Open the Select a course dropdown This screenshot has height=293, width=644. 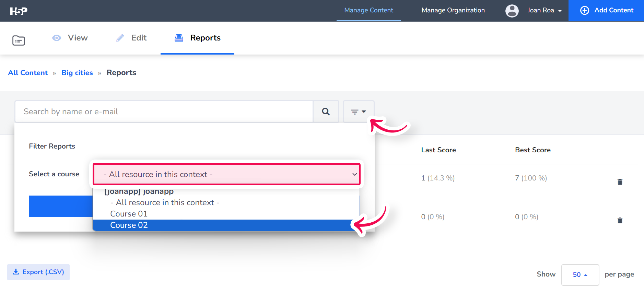pyautogui.click(x=226, y=174)
